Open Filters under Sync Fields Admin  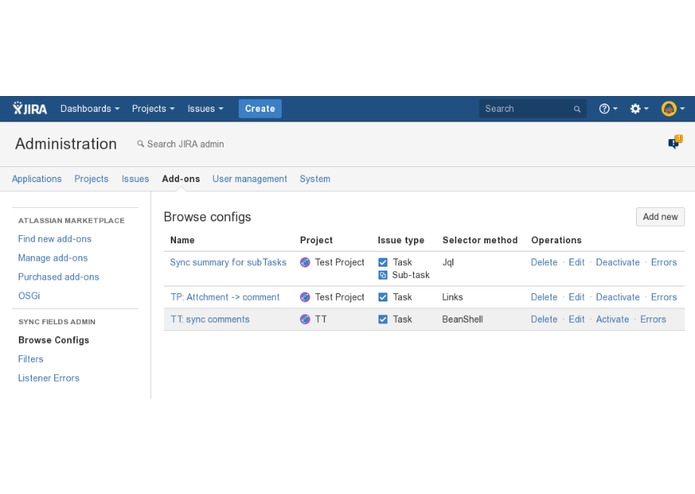[31, 359]
